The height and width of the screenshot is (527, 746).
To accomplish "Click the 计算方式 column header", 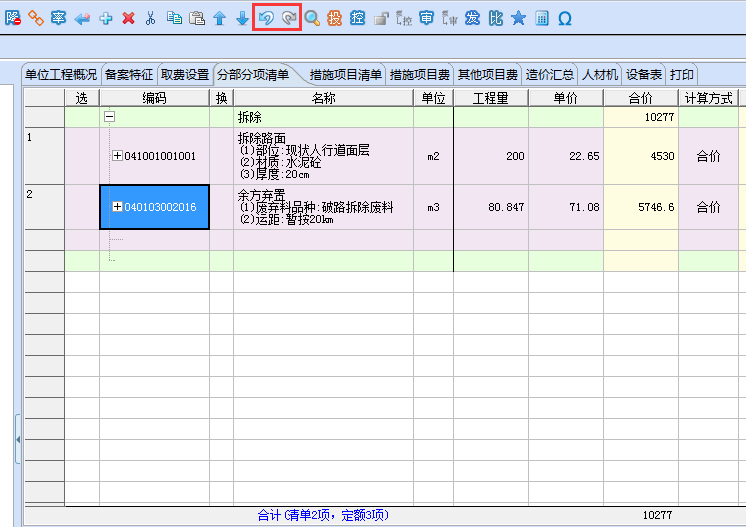I will [x=708, y=98].
